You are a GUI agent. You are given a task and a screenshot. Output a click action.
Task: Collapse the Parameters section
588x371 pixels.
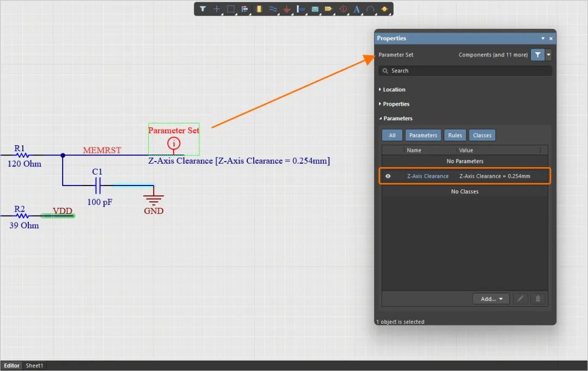[396, 119]
